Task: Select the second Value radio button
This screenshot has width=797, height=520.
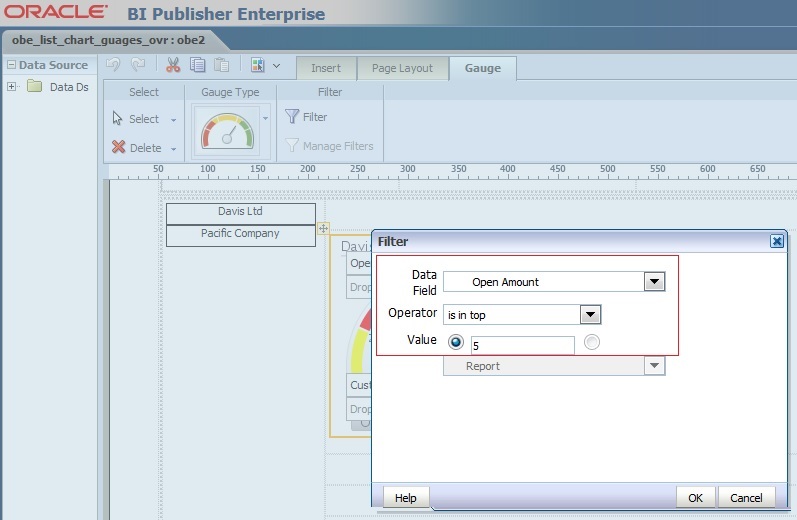Action: click(x=592, y=342)
